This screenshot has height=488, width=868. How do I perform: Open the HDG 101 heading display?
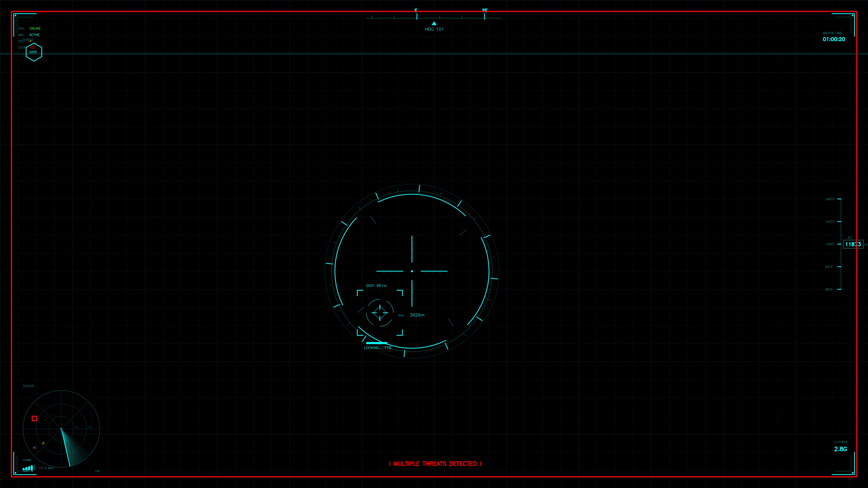click(x=435, y=29)
